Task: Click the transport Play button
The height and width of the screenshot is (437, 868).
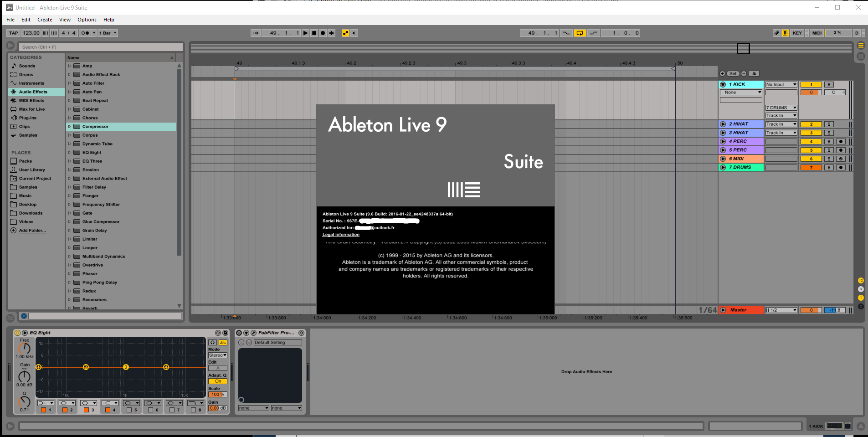Action: pos(305,33)
